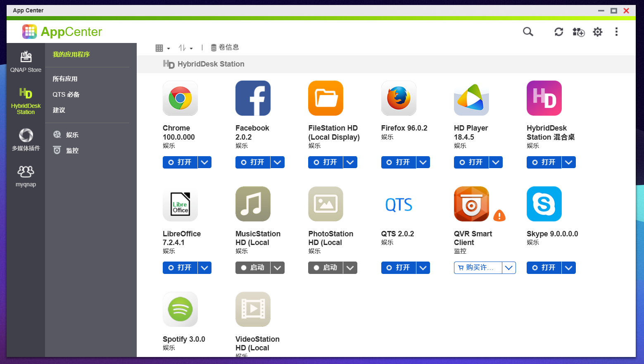Click the QTS app icon

click(399, 204)
